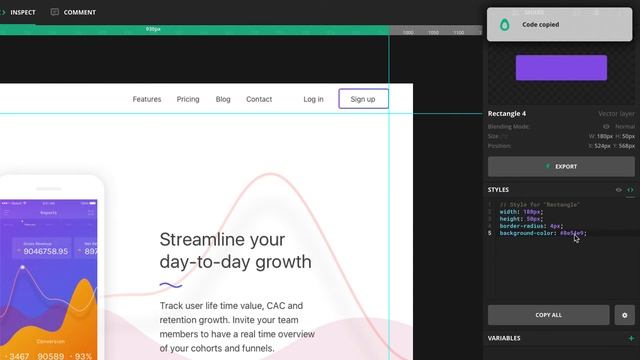Click the Pricing link in design nav
The height and width of the screenshot is (360, 640).
[x=188, y=99]
